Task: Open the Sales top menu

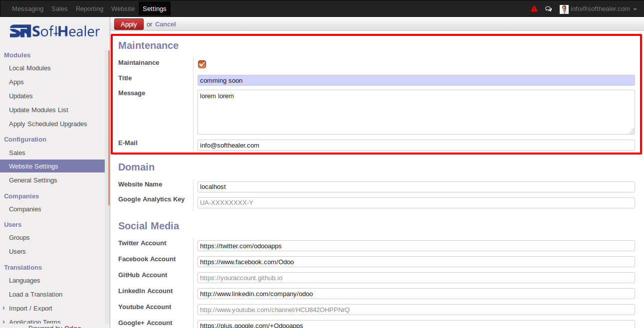Action: pos(60,8)
